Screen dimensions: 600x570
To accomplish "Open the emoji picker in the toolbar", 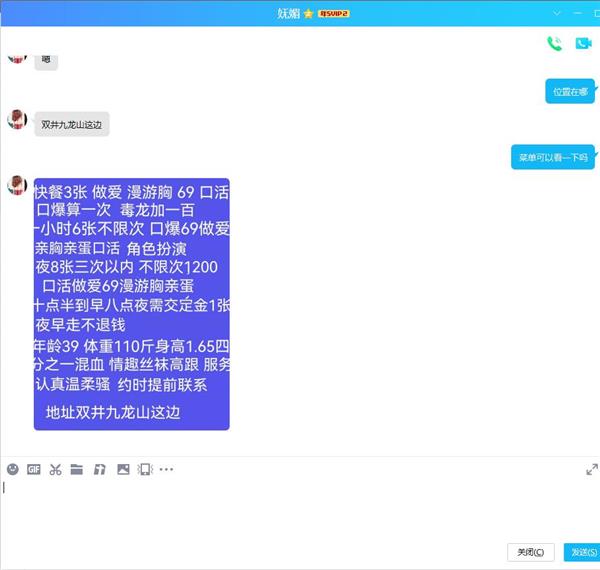I will point(12,469).
